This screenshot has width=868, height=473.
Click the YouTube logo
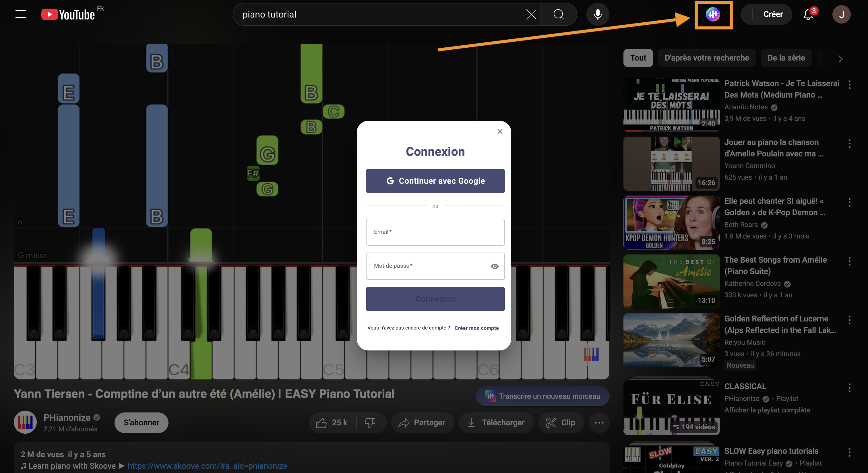pos(68,14)
